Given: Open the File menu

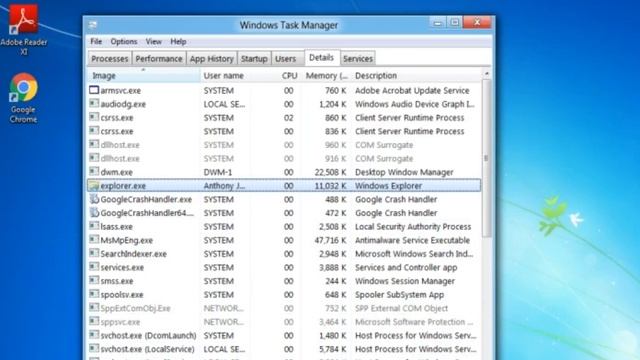Looking at the screenshot, I should (x=96, y=42).
